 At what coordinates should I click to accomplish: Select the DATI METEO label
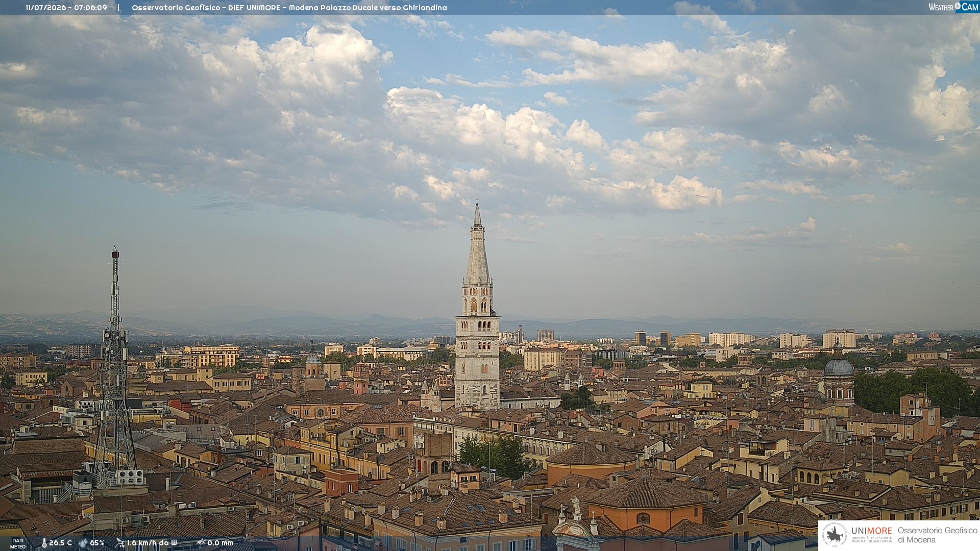(18, 543)
